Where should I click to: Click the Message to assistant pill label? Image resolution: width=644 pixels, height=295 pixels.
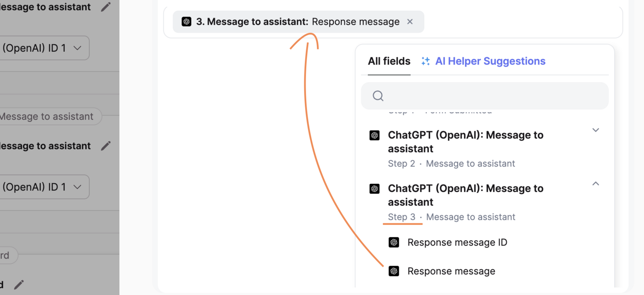coord(47,117)
